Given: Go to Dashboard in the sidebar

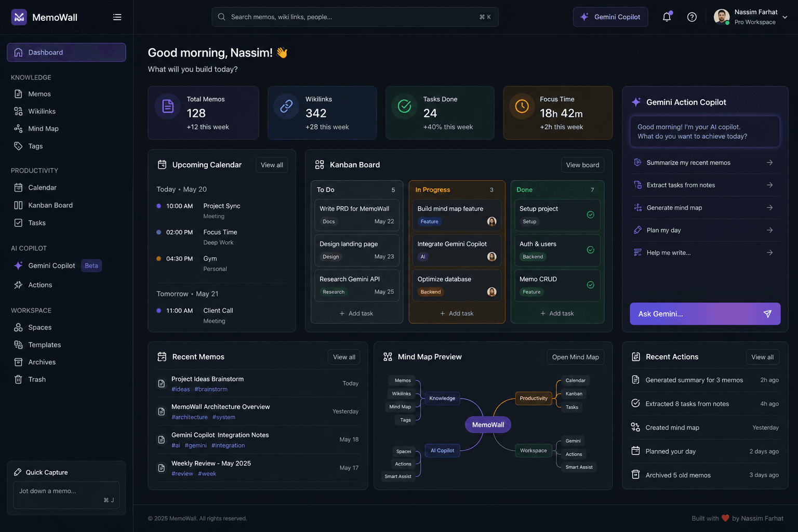Looking at the screenshot, I should [x=66, y=52].
